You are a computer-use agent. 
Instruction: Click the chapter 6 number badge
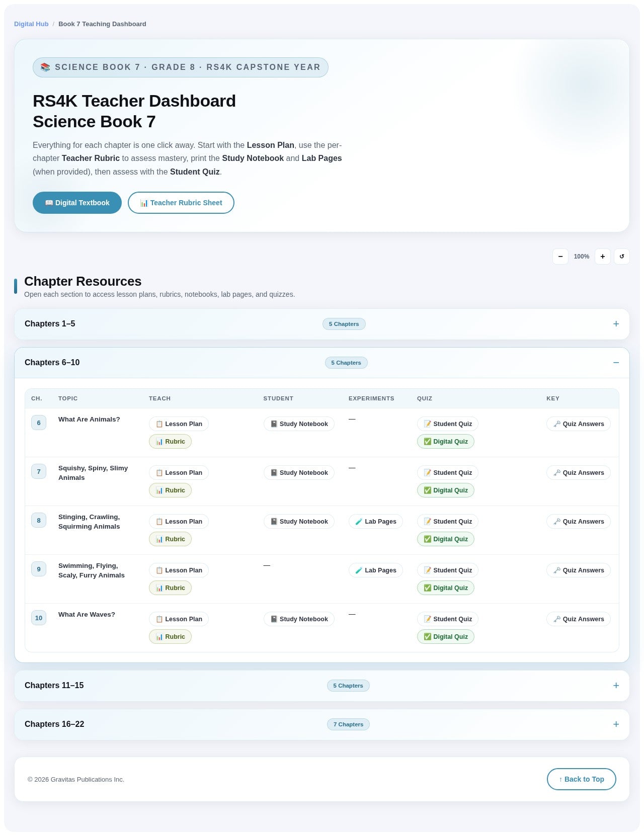tap(39, 423)
